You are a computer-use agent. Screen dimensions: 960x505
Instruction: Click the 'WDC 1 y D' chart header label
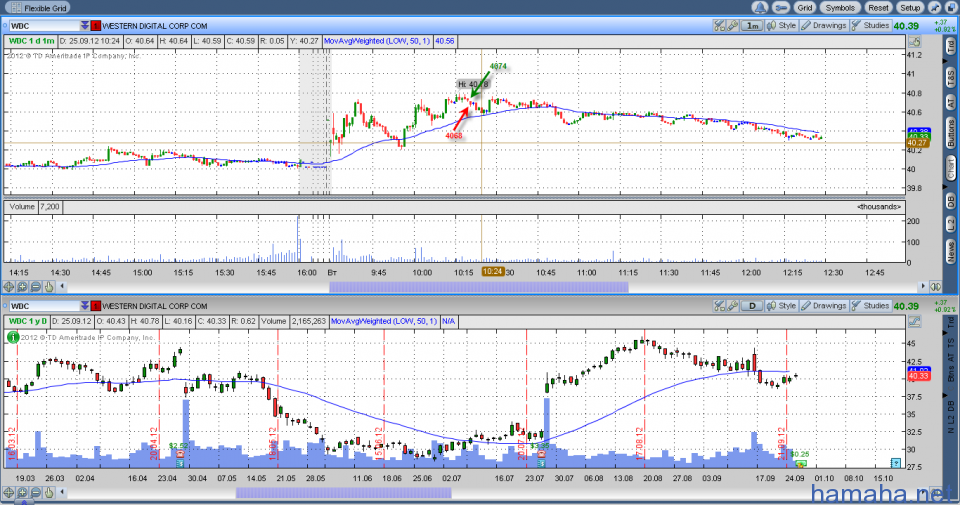(x=28, y=321)
